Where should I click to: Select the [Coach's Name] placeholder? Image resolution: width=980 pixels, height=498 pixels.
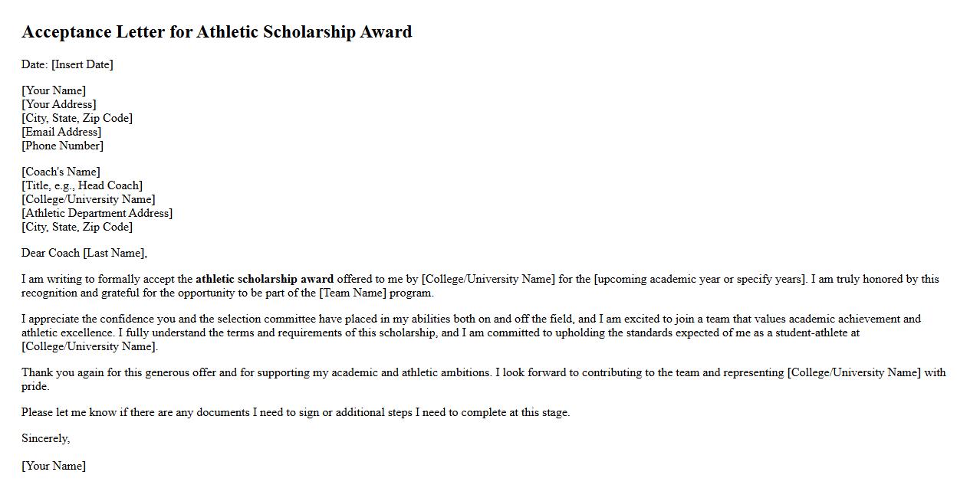pos(61,172)
